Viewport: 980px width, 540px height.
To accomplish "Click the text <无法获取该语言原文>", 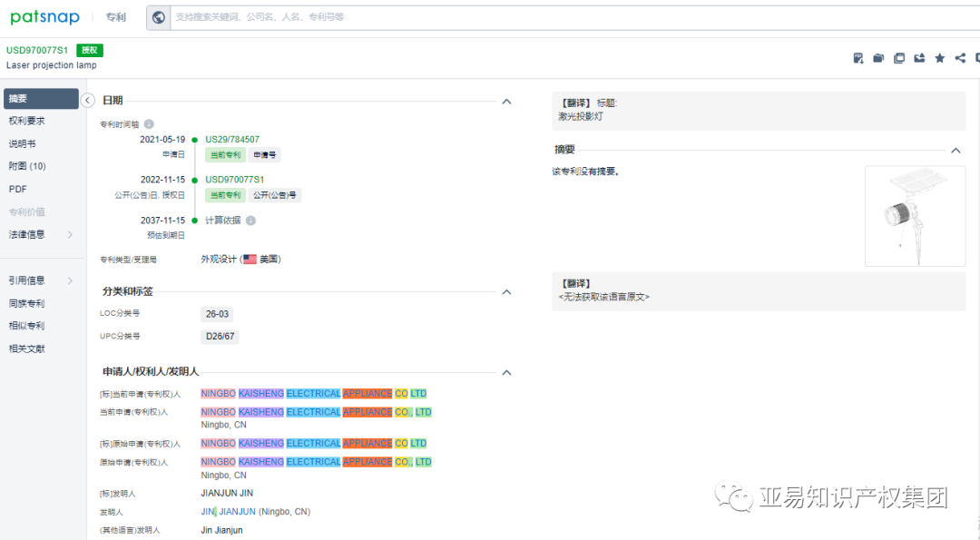I will 603,297.
